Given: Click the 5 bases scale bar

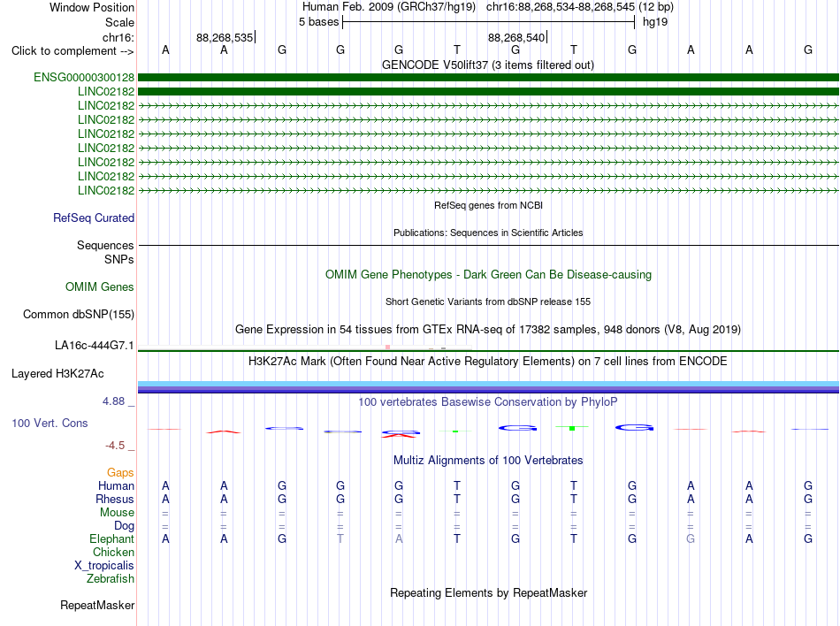Looking at the screenshot, I should point(488,22).
